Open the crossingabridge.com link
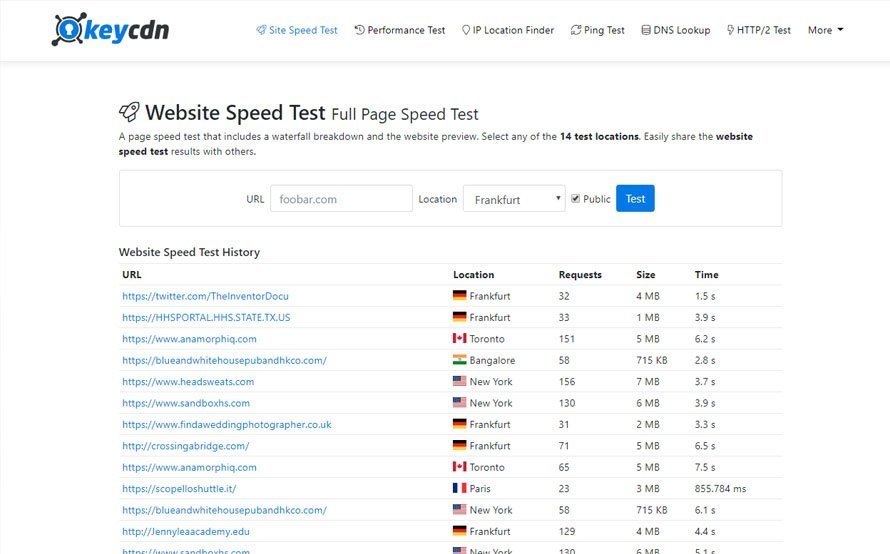 pos(186,446)
